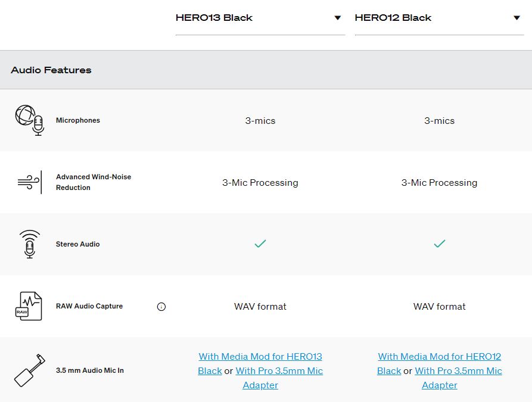Click HERO13 Black's 3-Mic Processing value

coord(260,182)
